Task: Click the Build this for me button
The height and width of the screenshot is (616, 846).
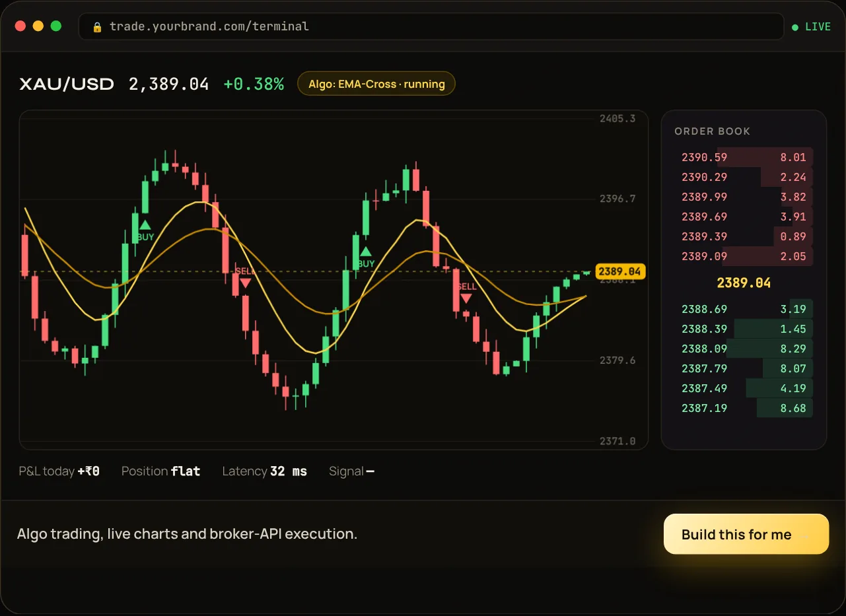Action: [x=746, y=534]
